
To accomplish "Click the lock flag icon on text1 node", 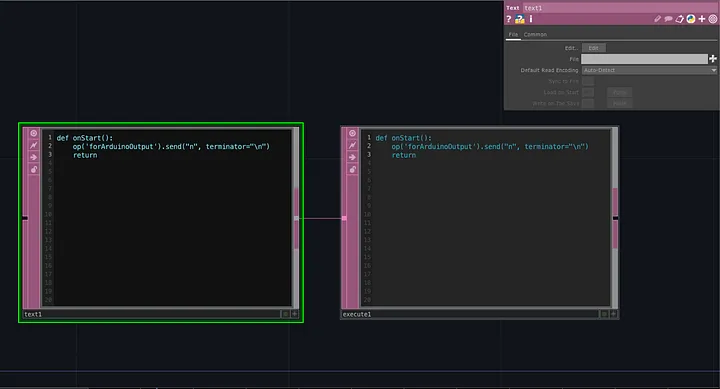I will click(34, 169).
